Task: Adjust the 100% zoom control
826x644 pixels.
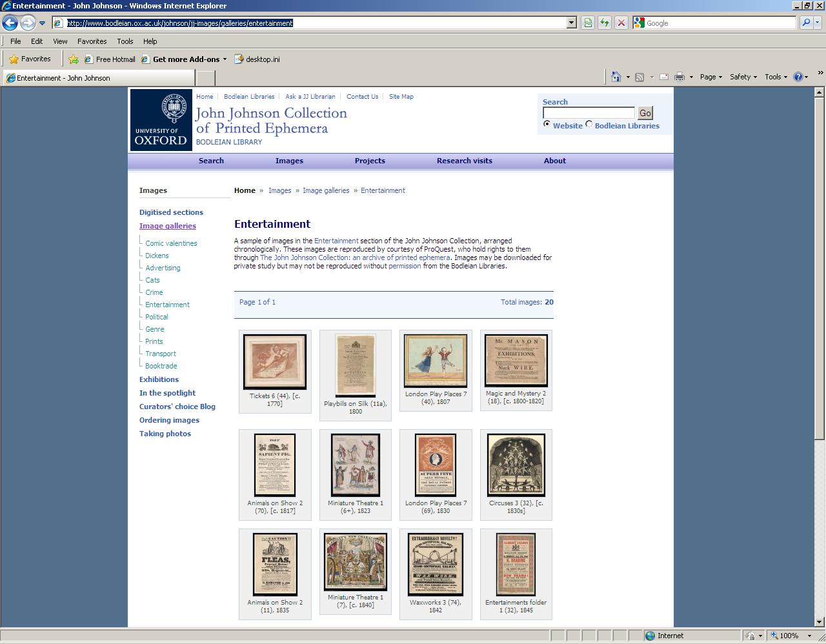Action: pyautogui.click(x=789, y=635)
